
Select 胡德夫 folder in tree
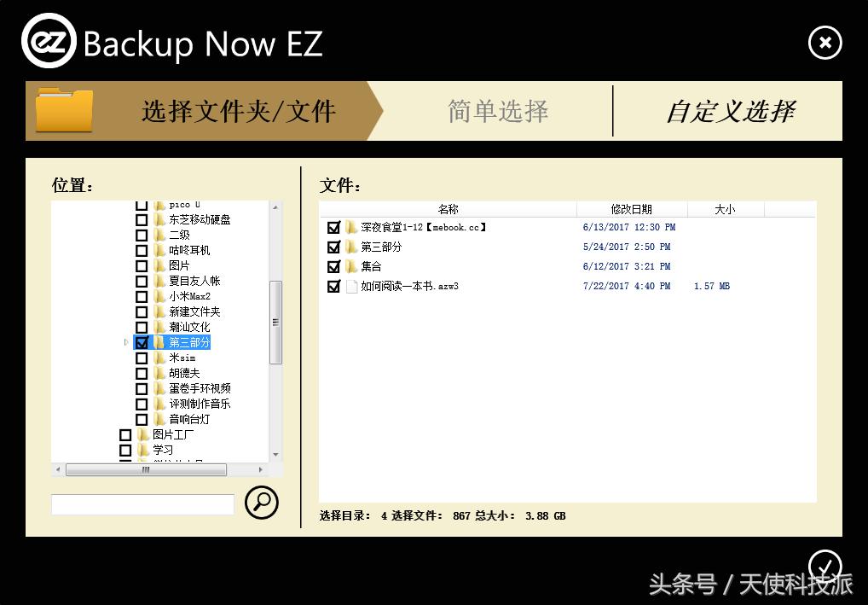(x=184, y=374)
